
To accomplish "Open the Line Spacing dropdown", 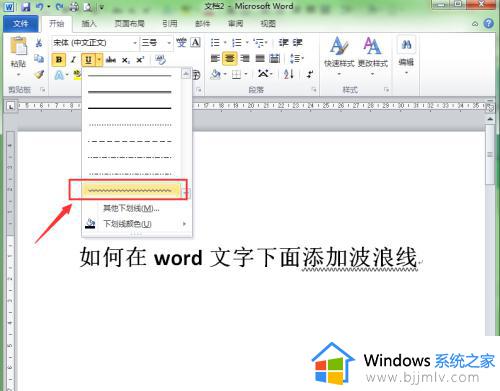I will [x=297, y=59].
